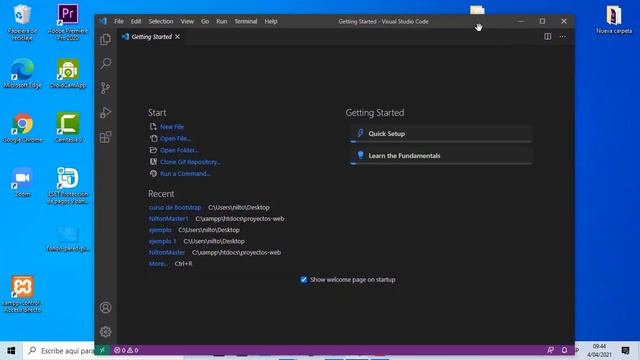Open the Run menu

point(222,21)
